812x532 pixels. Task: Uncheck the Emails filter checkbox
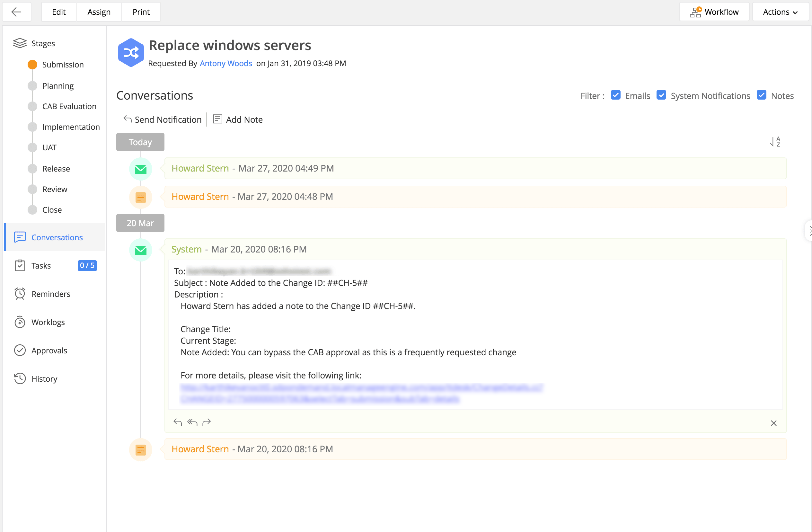pos(615,95)
